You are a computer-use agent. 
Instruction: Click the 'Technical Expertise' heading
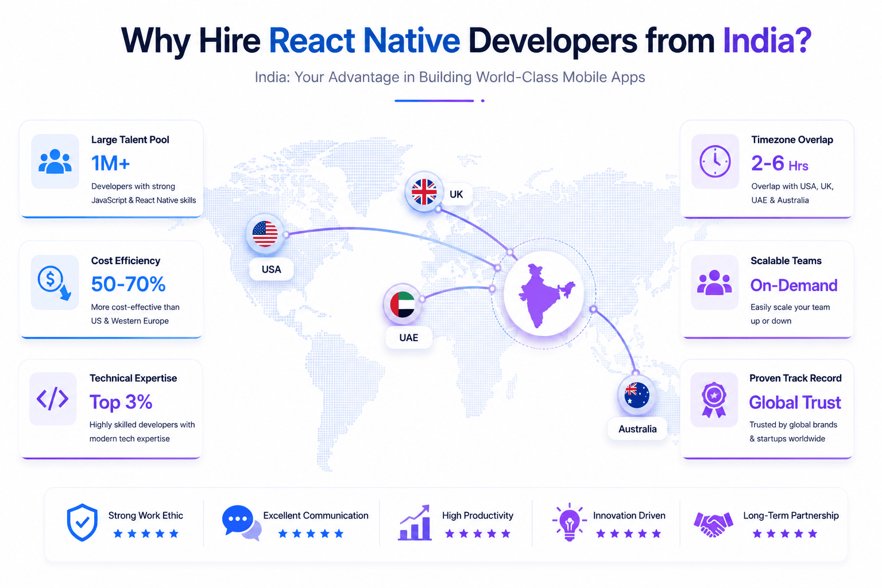tap(133, 378)
